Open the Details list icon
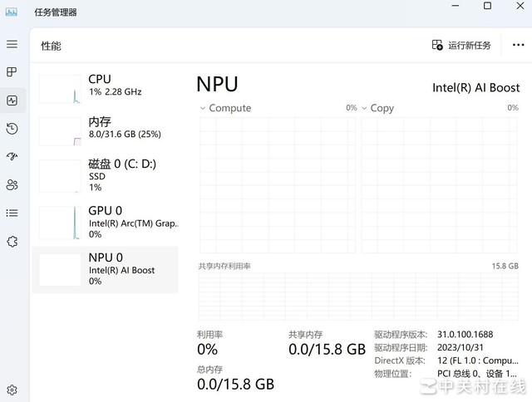 coord(12,213)
